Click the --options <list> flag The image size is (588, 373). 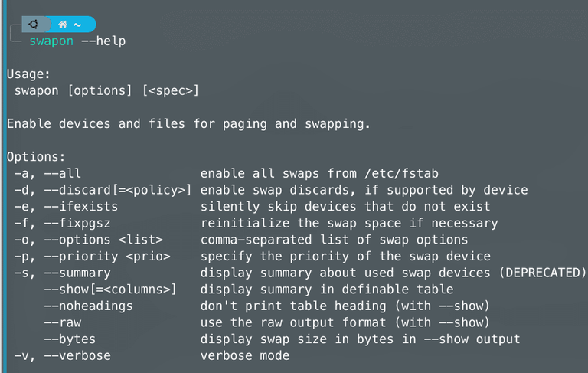tap(103, 240)
